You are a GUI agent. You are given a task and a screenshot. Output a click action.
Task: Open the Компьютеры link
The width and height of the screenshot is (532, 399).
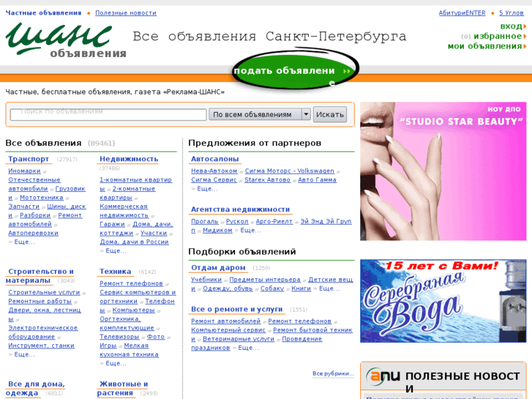point(134,310)
